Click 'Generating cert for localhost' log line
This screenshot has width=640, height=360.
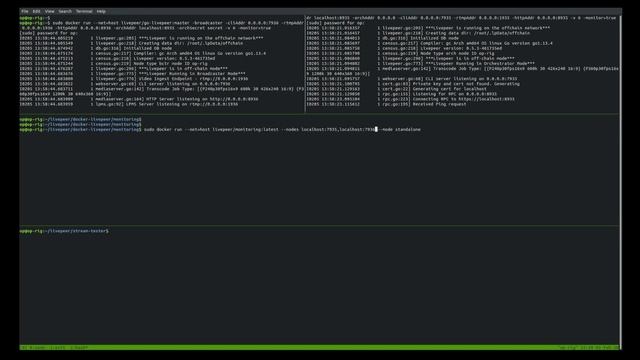point(396,89)
